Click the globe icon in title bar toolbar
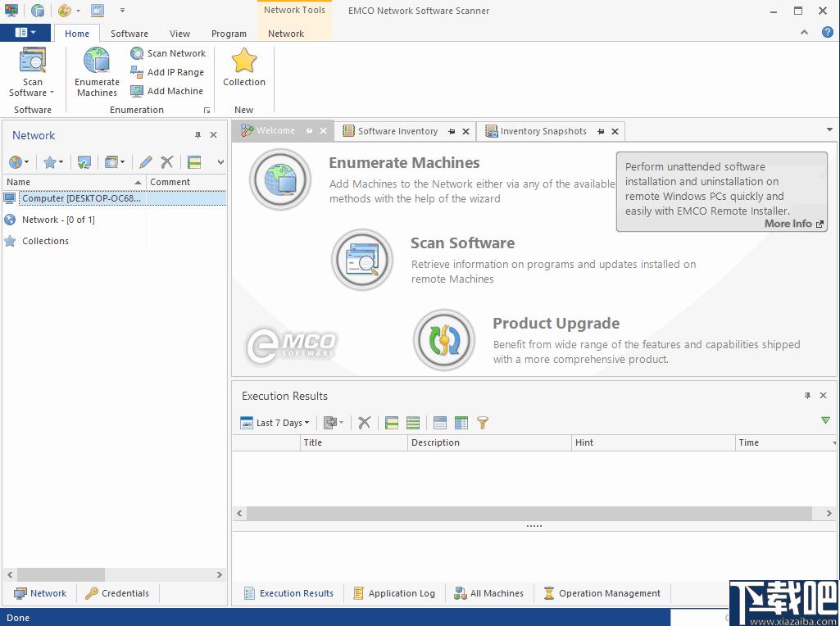This screenshot has height=626, width=840. (38, 10)
